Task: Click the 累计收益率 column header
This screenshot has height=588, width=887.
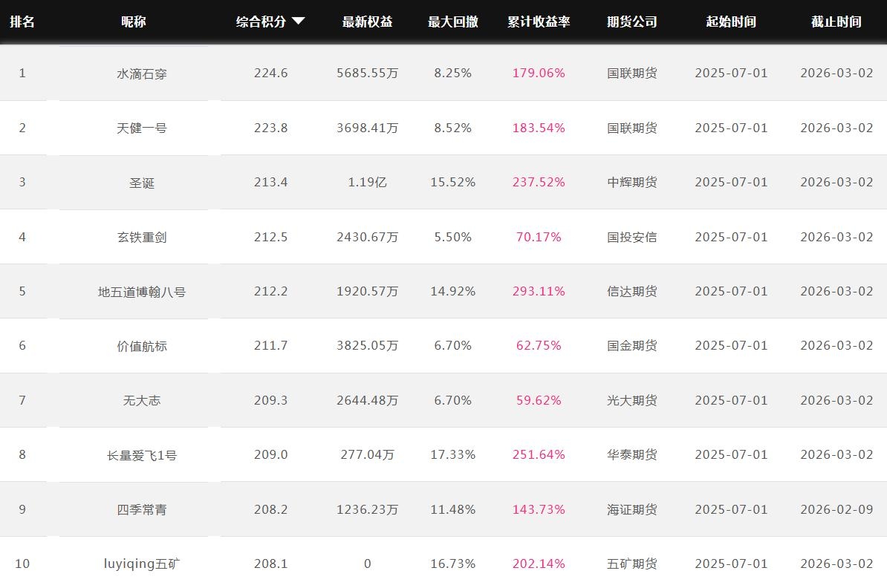Action: click(539, 22)
